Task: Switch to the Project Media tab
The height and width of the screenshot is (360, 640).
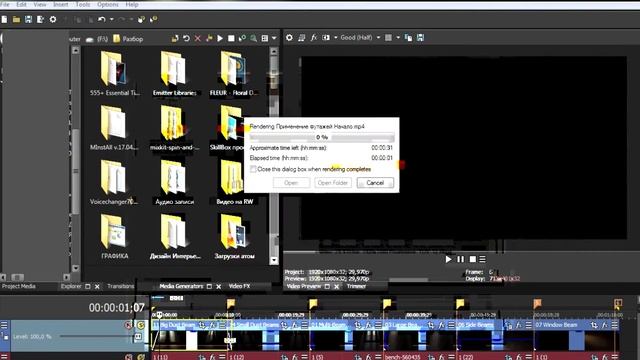Action: (18, 287)
